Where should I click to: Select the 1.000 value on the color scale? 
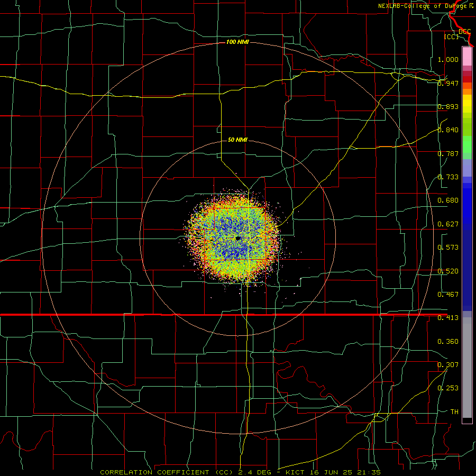(x=448, y=59)
